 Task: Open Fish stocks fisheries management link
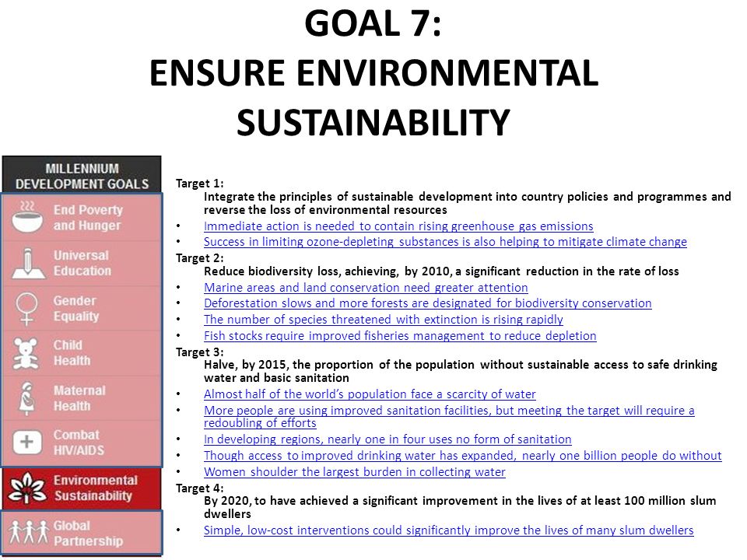click(400, 336)
